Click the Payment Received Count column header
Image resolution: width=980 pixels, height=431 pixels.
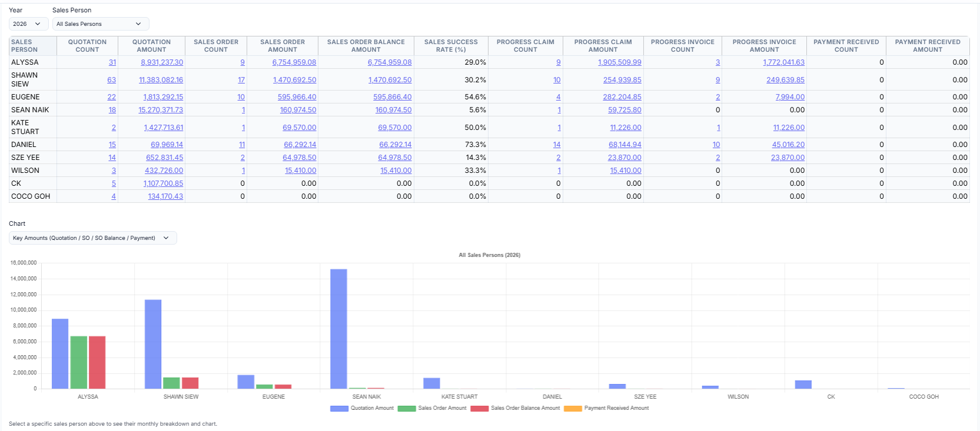click(846, 46)
